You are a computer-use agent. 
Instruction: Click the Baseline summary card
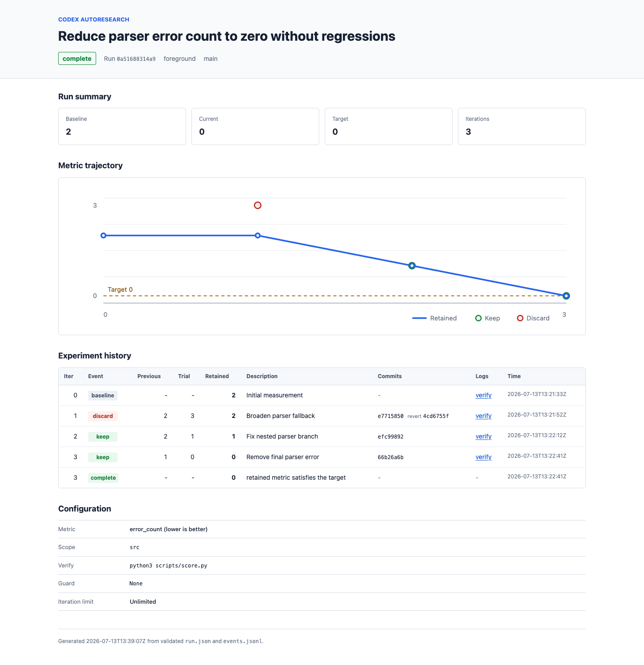(122, 126)
